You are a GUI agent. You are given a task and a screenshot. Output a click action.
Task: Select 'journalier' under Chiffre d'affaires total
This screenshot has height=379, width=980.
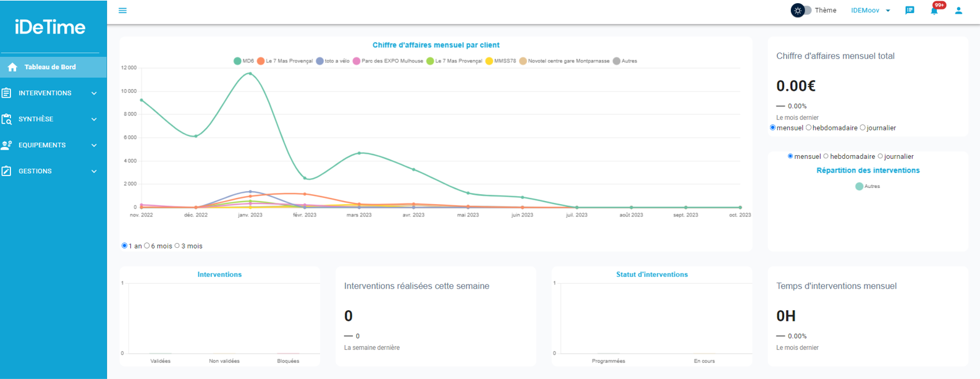point(863,127)
